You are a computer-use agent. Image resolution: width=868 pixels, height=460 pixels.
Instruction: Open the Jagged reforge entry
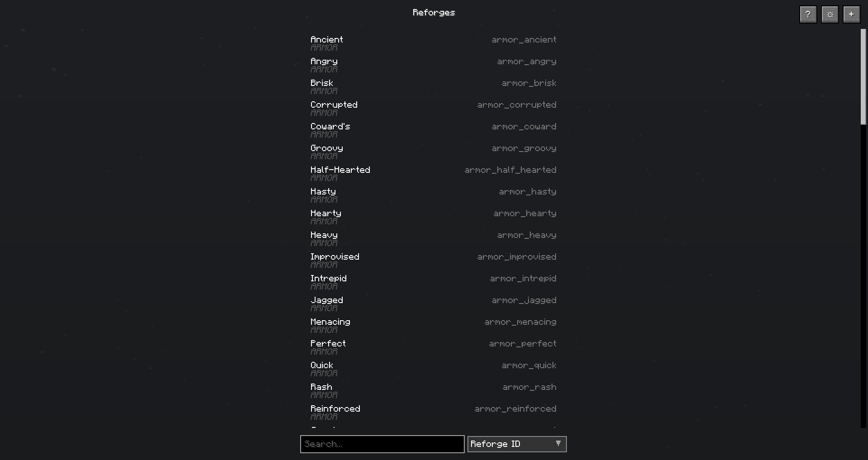tap(434, 304)
